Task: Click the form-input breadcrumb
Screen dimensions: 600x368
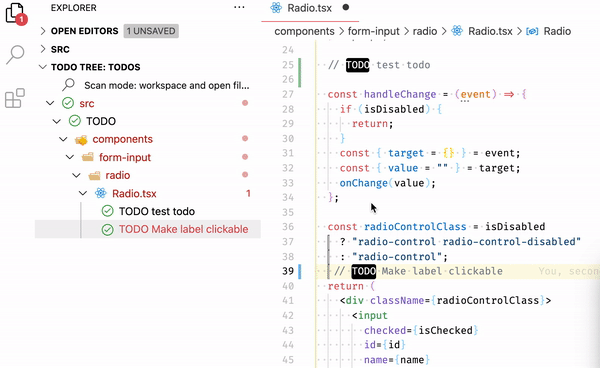Action: coord(373,31)
